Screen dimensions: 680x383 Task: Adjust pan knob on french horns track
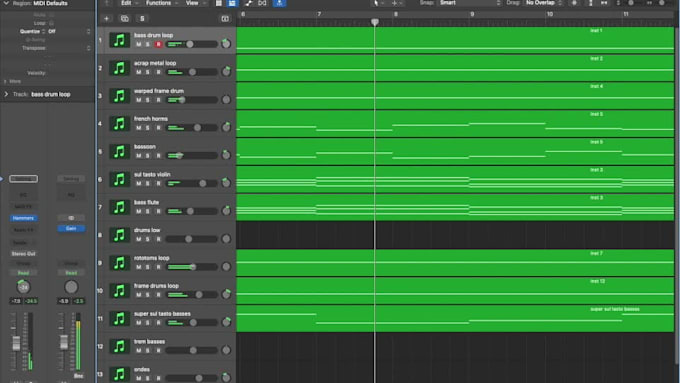tap(226, 127)
